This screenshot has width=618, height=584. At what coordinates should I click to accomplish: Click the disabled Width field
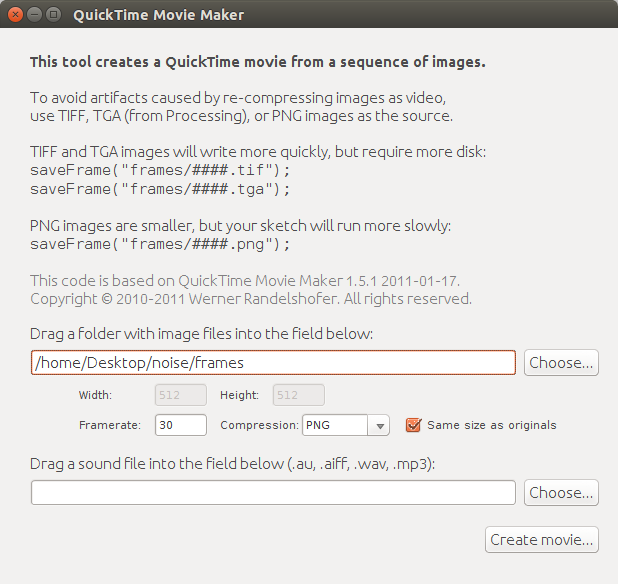[181, 395]
